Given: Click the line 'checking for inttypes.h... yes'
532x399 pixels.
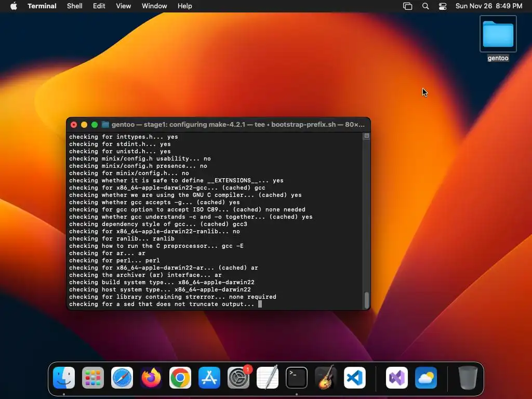Looking at the screenshot, I should (124, 137).
